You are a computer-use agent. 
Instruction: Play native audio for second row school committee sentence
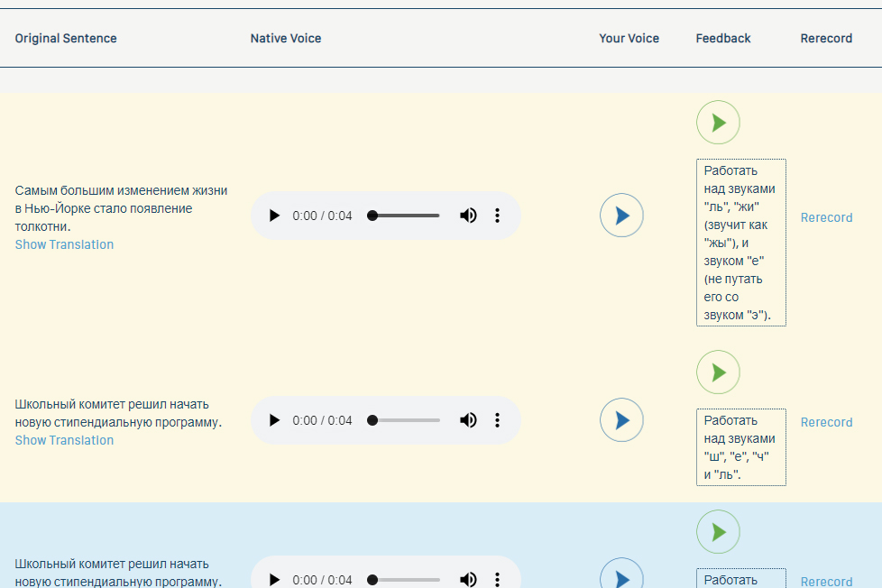tap(275, 420)
